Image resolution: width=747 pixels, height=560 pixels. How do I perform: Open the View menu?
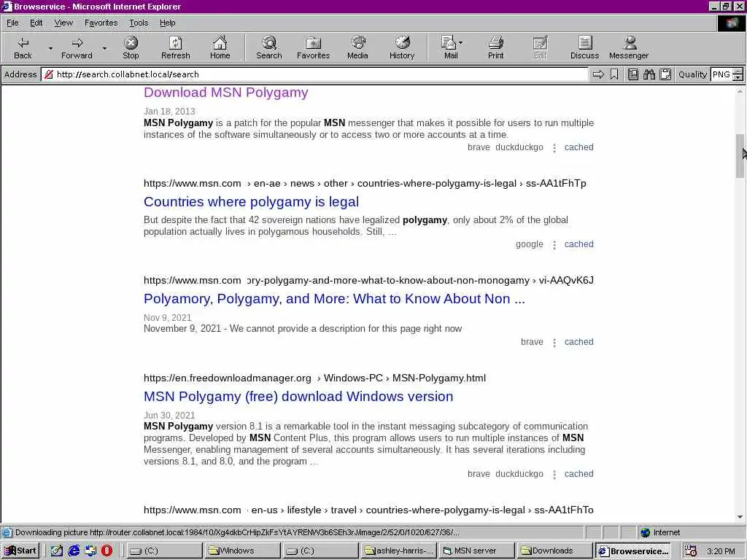(x=63, y=23)
